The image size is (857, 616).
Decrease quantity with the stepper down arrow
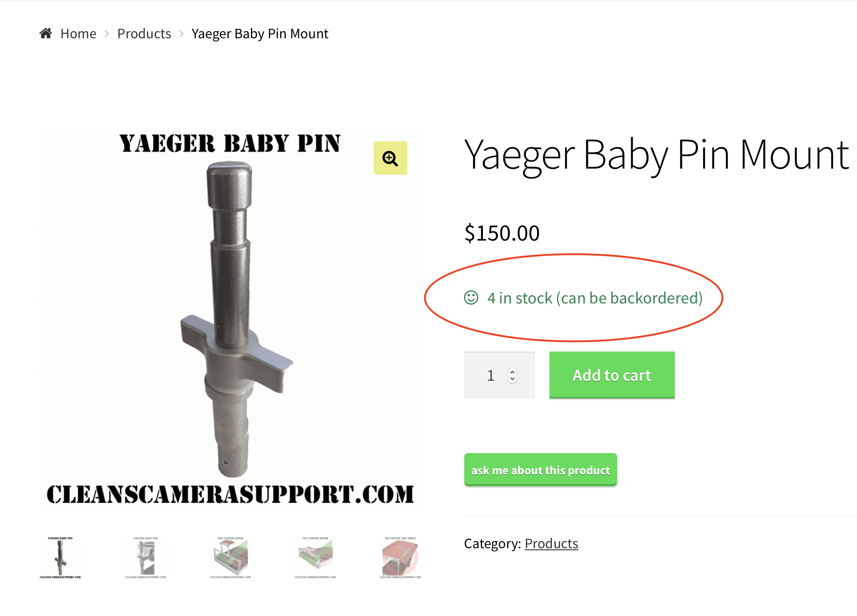click(x=512, y=379)
